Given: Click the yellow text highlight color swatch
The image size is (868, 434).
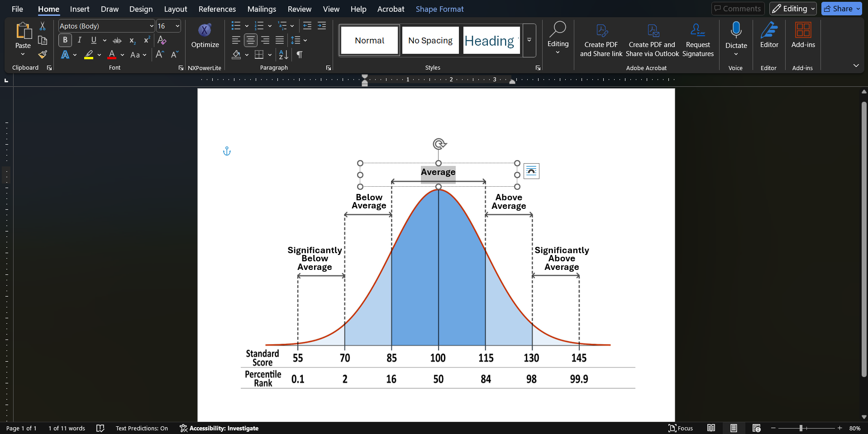Looking at the screenshot, I should (x=89, y=55).
